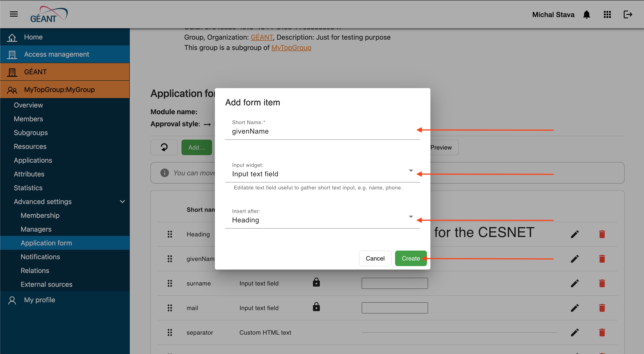Follow the MyTopGroup link

click(x=291, y=47)
